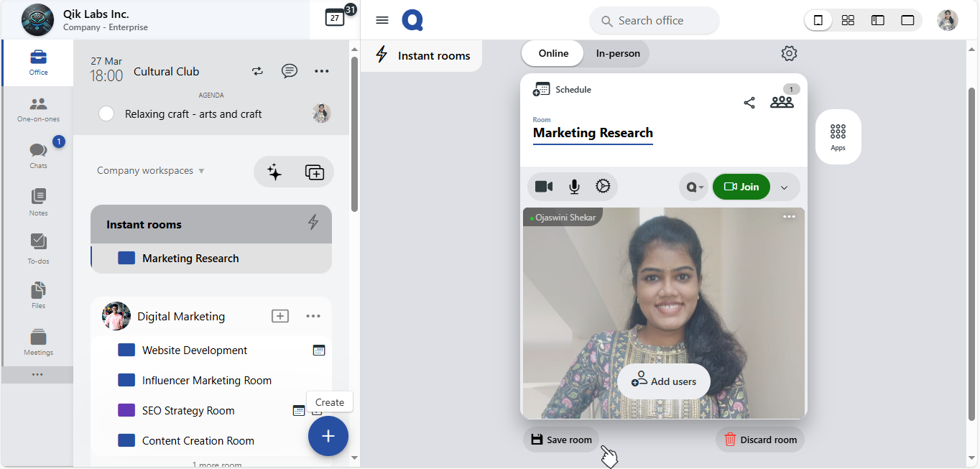Click the AI sparkle icon
Viewport: 980px width, 469px height.
(x=274, y=172)
